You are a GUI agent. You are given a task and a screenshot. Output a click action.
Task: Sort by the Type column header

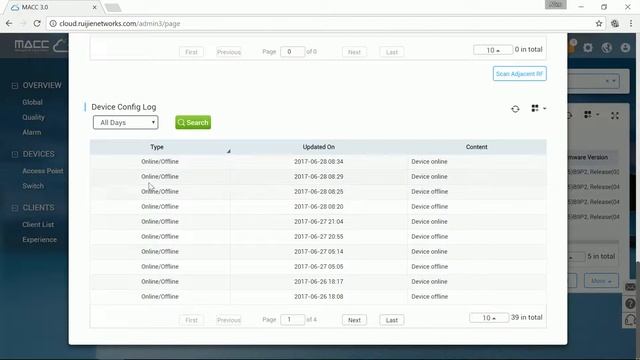(157, 147)
